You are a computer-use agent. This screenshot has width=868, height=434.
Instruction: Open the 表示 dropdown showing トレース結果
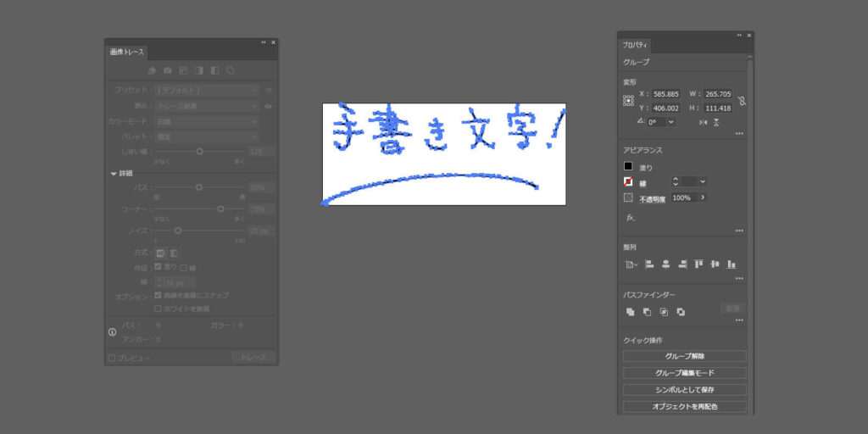[x=207, y=106]
